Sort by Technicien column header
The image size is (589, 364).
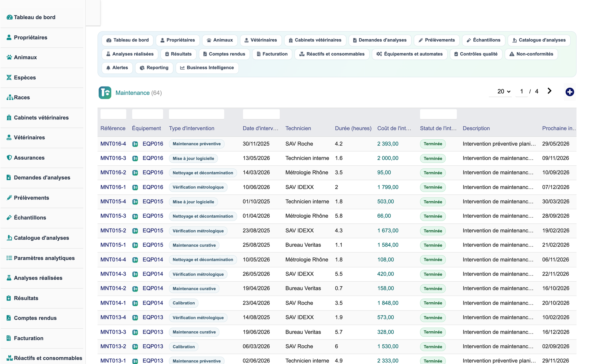pyautogui.click(x=298, y=128)
